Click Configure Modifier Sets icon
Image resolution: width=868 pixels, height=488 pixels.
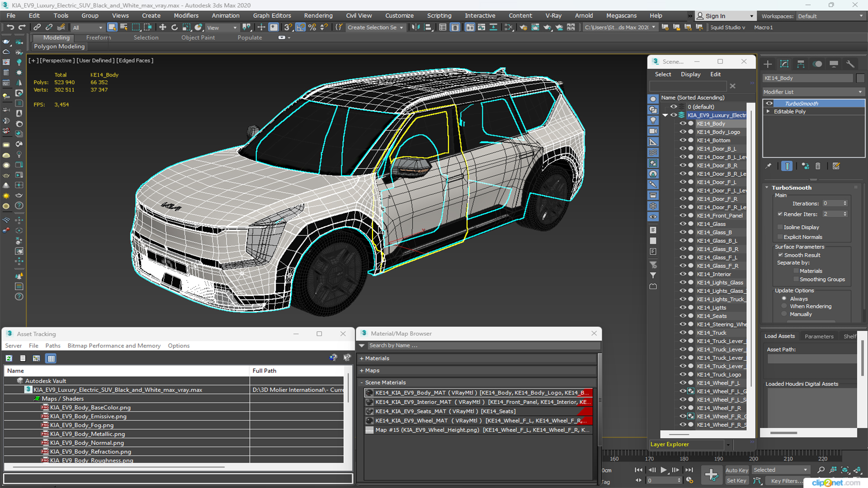(x=836, y=166)
